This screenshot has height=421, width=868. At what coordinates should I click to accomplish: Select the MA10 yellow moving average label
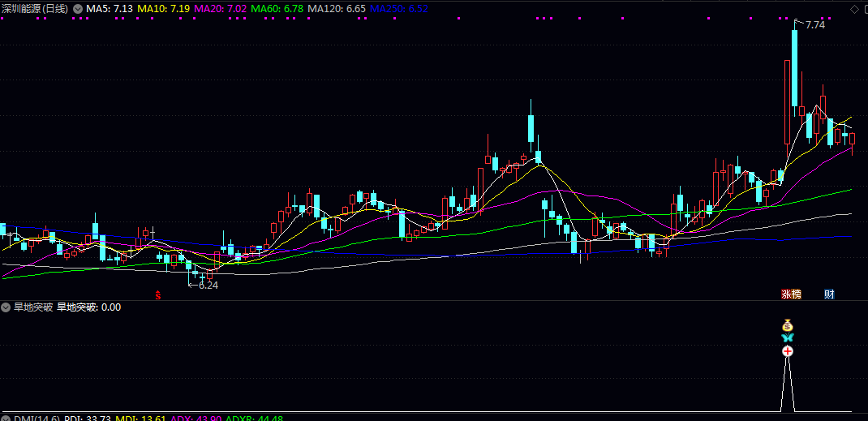(x=163, y=8)
